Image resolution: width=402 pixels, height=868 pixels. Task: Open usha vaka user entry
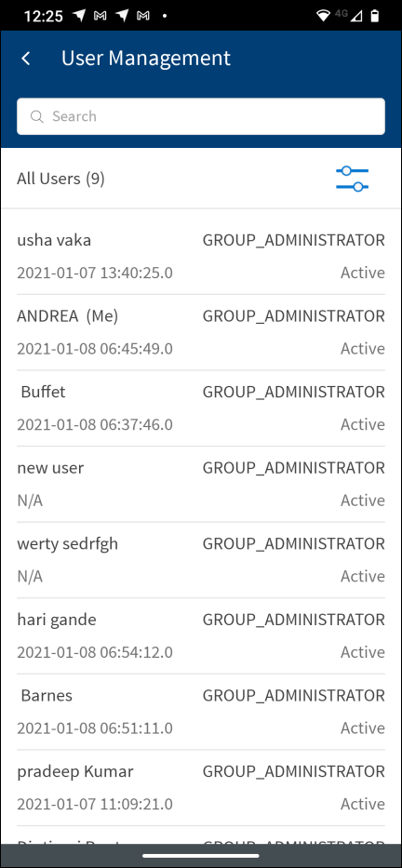pos(201,256)
